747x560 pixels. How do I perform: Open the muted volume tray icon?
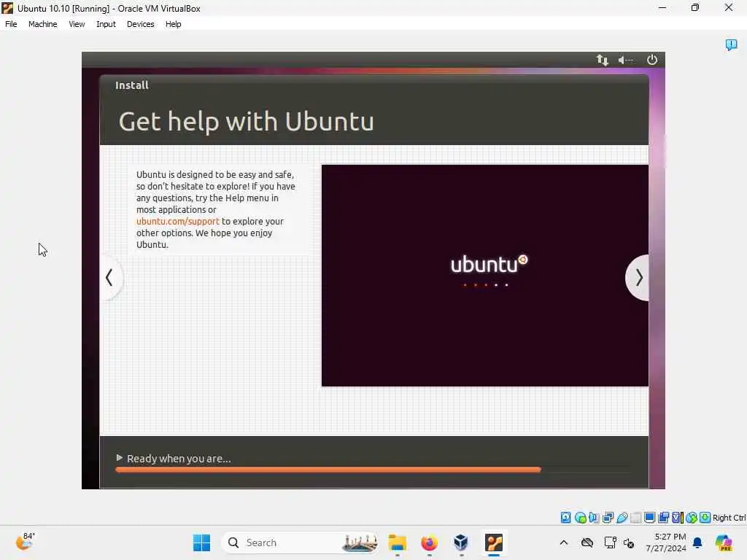point(628,543)
